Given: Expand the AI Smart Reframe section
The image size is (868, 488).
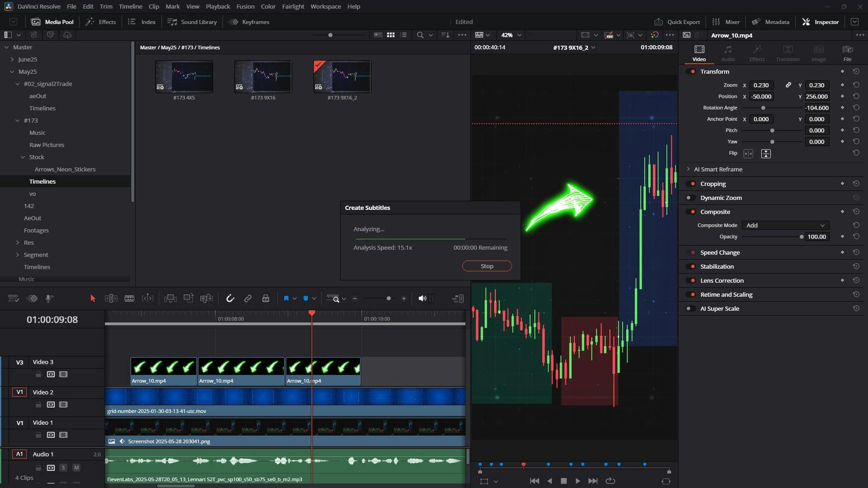Looking at the screenshot, I should (x=688, y=169).
